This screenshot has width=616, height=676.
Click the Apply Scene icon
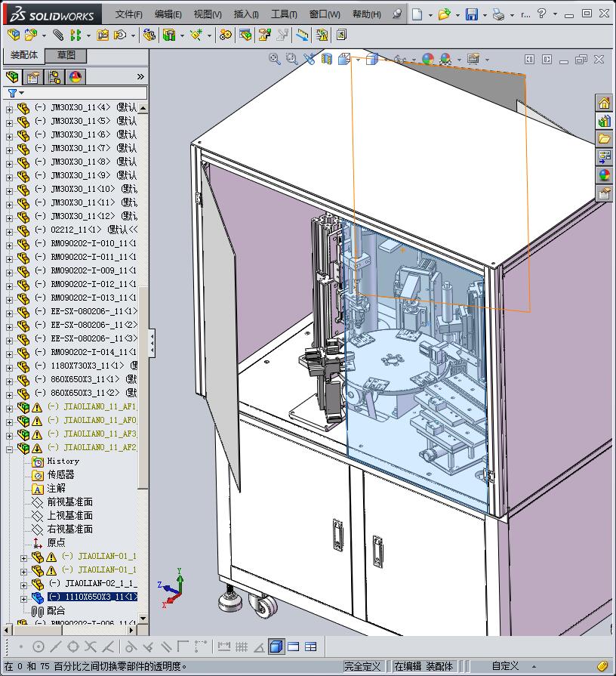click(445, 59)
